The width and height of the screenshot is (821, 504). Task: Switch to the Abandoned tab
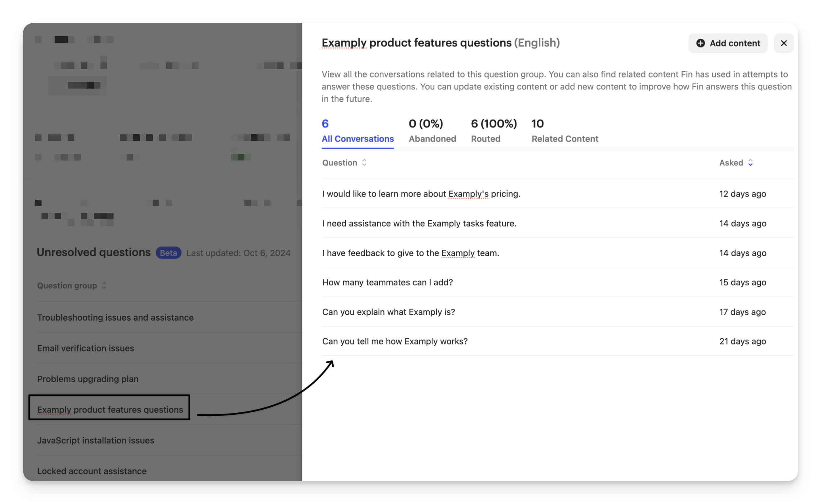point(432,132)
